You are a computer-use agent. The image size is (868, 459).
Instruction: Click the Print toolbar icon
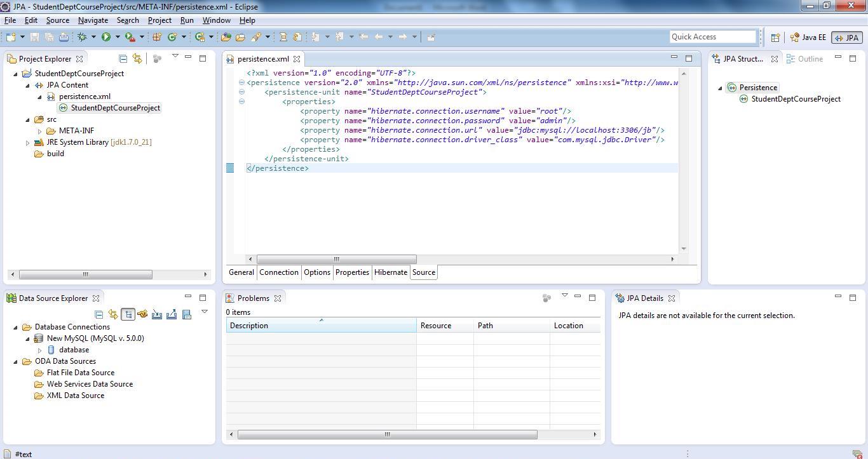pos(64,37)
